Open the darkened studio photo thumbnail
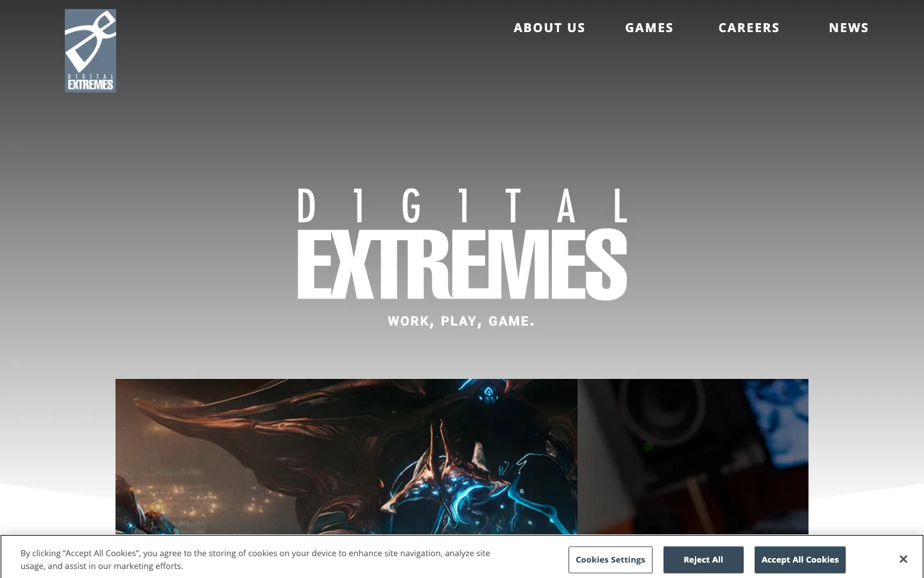 [x=693, y=457]
